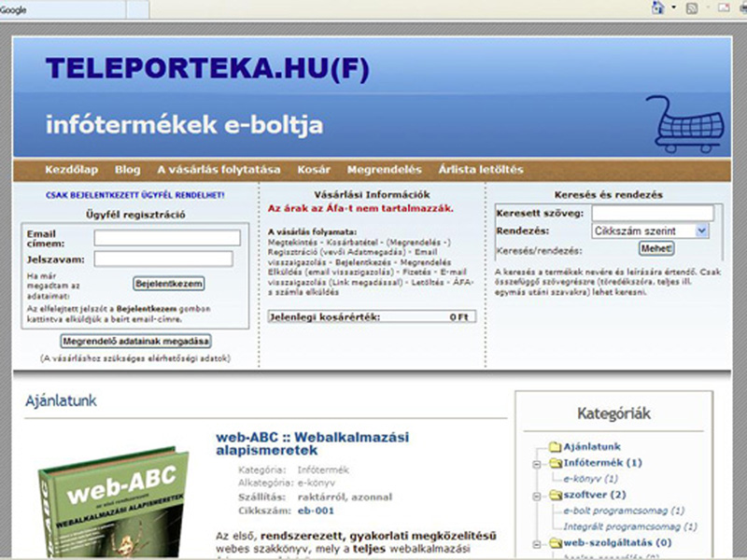Click the Infótermék folder icon
This screenshot has height=560, width=747.
tap(555, 463)
